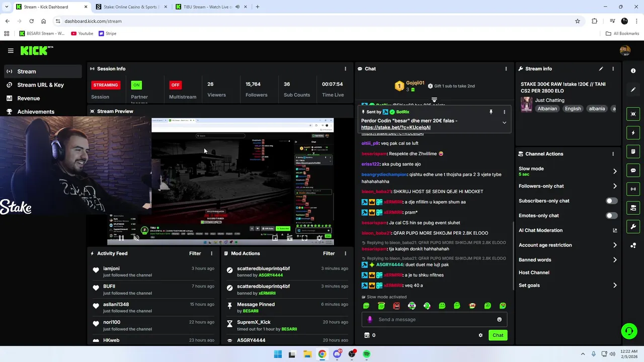Click Host Channel action

click(x=534, y=273)
